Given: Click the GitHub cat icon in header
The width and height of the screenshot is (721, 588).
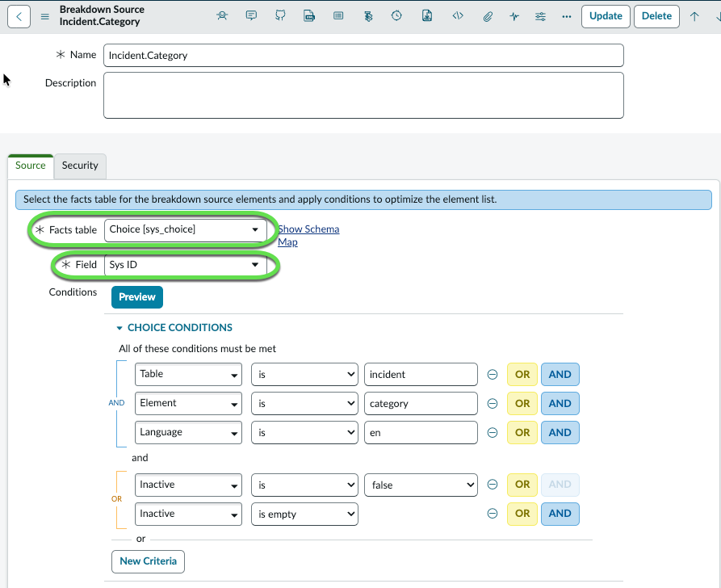Looking at the screenshot, I should point(280,16).
